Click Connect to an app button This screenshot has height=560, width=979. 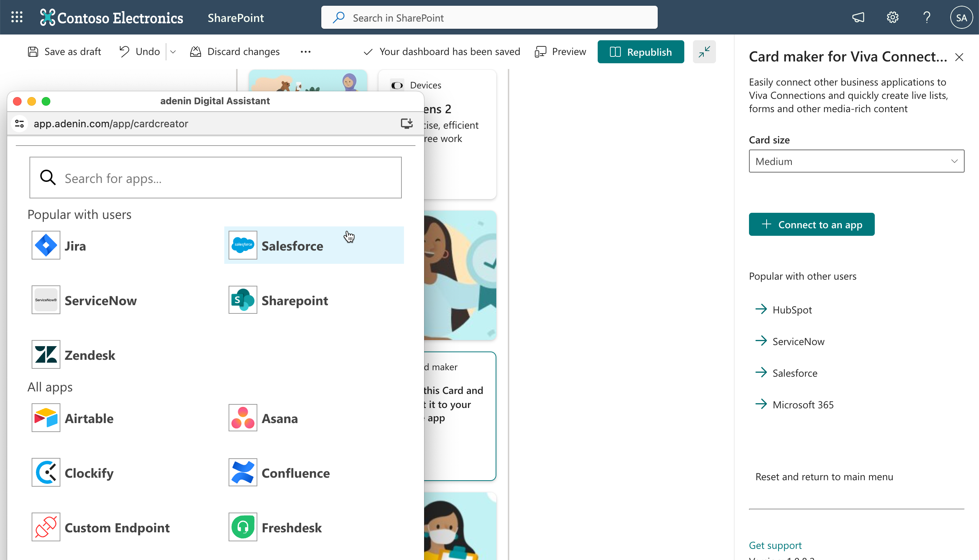[x=812, y=224]
